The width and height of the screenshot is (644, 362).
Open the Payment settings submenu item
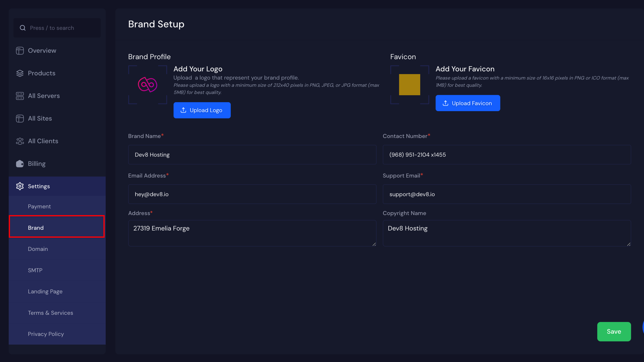click(x=39, y=206)
